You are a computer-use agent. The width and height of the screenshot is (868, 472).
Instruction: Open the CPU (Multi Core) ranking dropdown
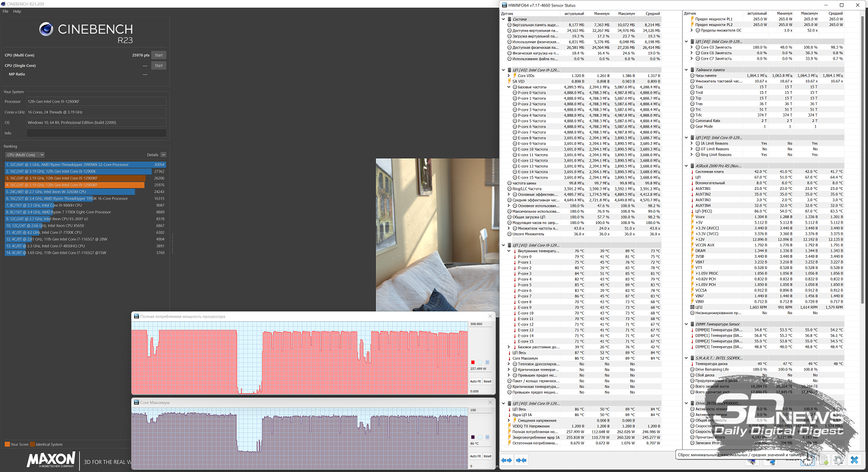coord(25,155)
